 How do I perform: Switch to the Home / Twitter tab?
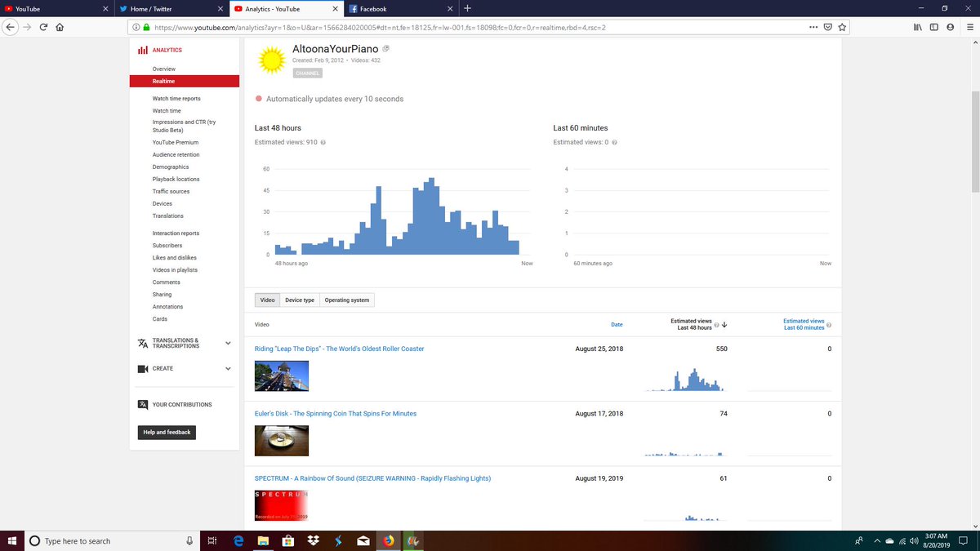tap(171, 8)
